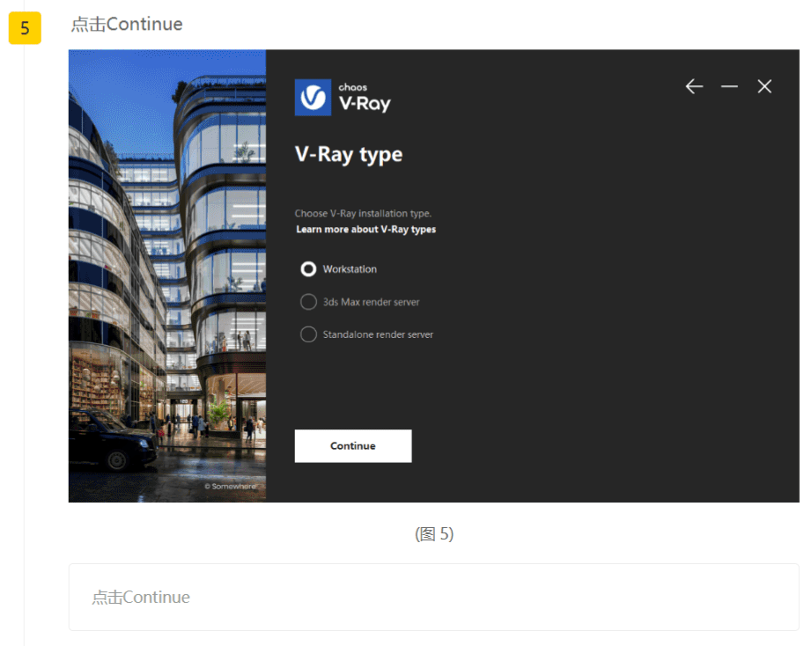Open the Learn more about V-Ray types link
This screenshot has width=812, height=646.
pos(365,230)
